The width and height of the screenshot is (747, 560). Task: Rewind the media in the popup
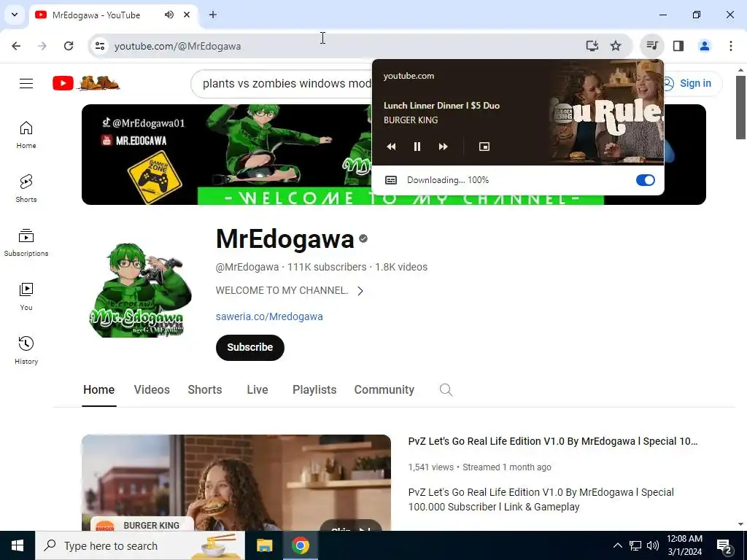tap(391, 147)
